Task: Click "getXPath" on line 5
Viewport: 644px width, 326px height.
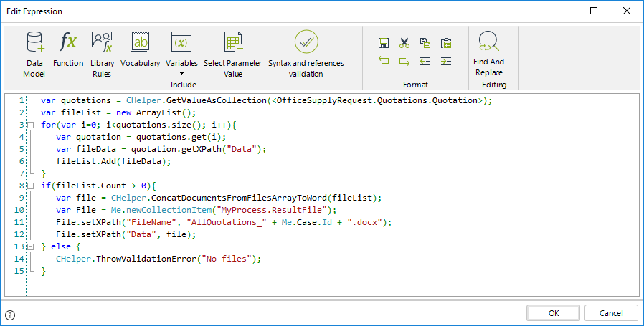Action: point(202,149)
